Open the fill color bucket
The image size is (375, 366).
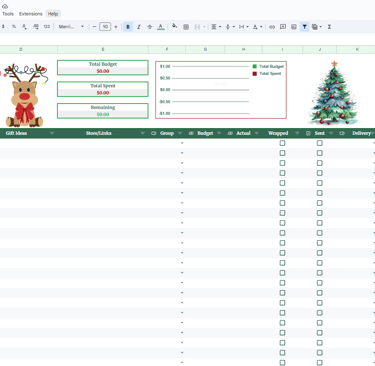[174, 26]
